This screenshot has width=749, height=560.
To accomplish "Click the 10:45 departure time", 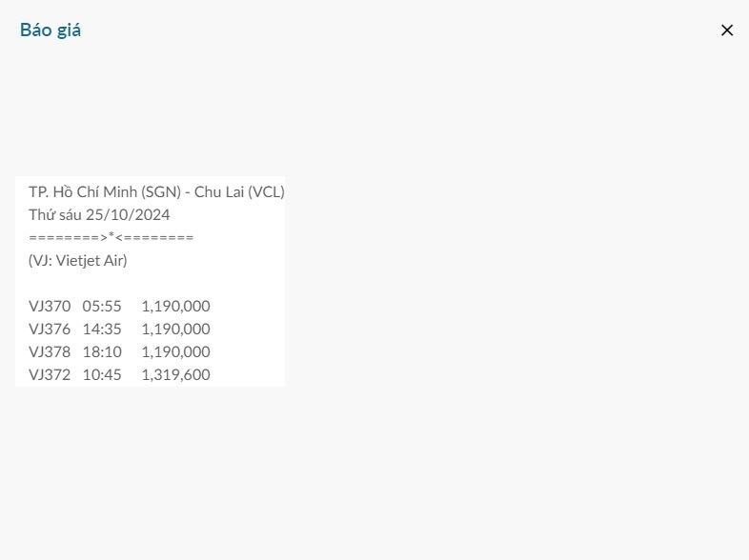I will (102, 374).
